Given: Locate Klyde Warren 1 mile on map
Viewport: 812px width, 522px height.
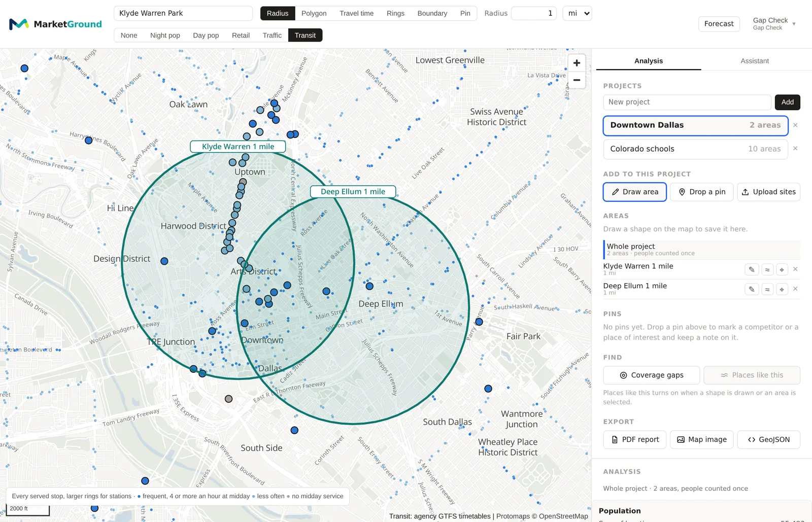Looking at the screenshot, I should (x=782, y=269).
